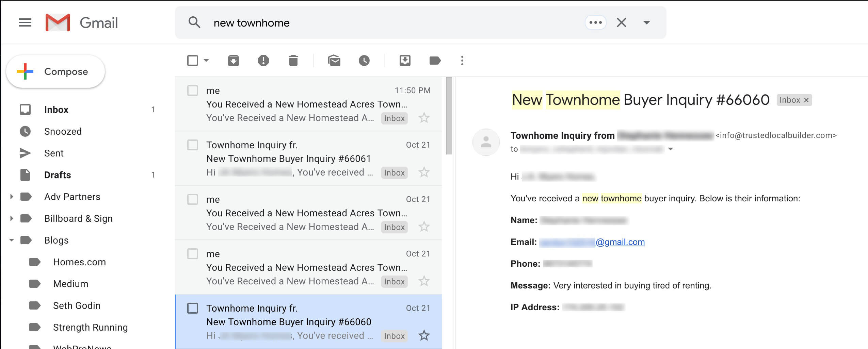The width and height of the screenshot is (868, 349).
Task: Click the email list scrollbar
Action: coord(449,116)
